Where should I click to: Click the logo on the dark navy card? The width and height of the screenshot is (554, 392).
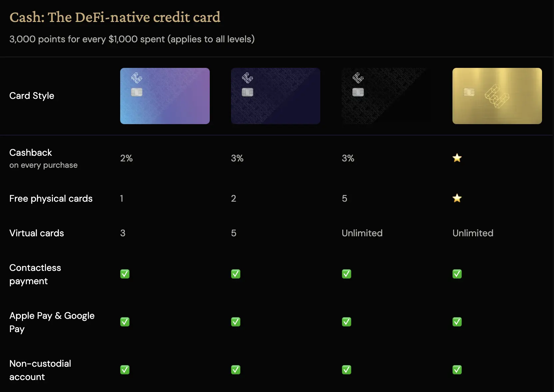(x=247, y=78)
